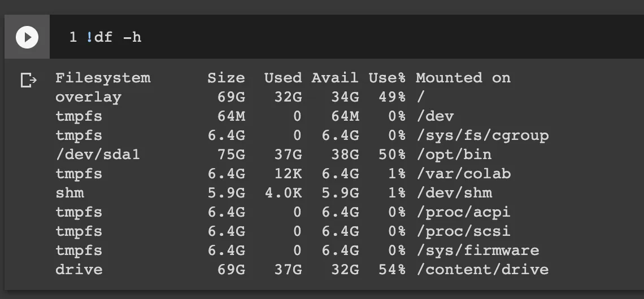The width and height of the screenshot is (644, 299).
Task: Click the drive filesystem entry
Action: [79, 270]
